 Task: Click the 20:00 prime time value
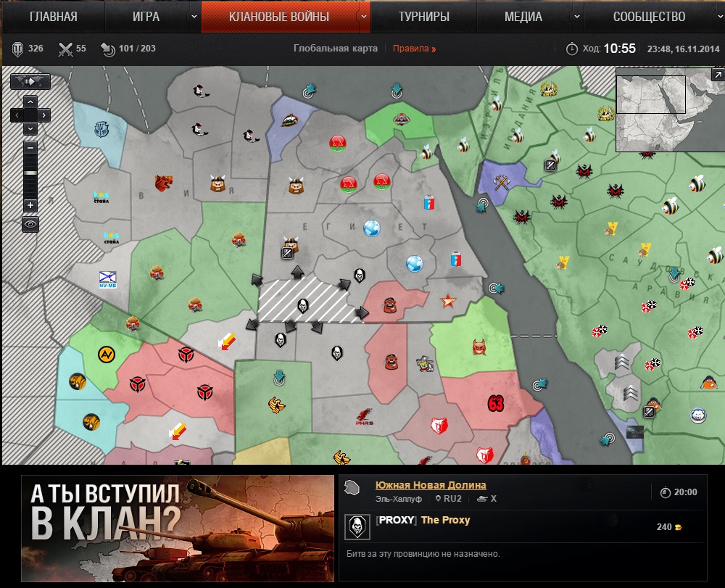click(x=685, y=492)
